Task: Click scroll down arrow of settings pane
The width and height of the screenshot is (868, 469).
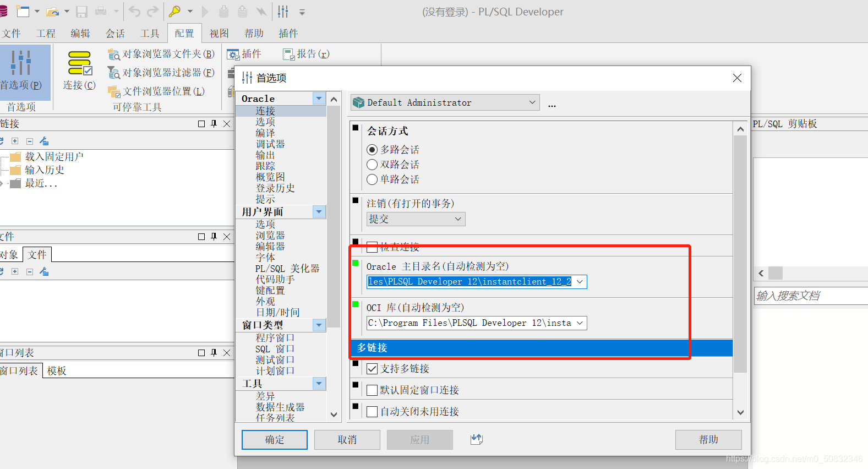Action: (740, 412)
